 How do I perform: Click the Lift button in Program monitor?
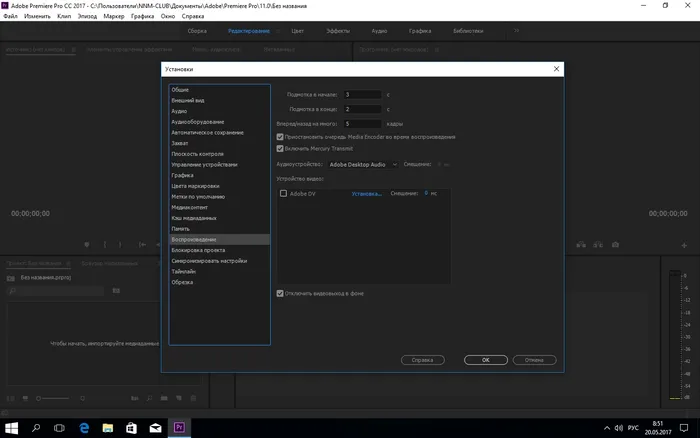(581, 245)
